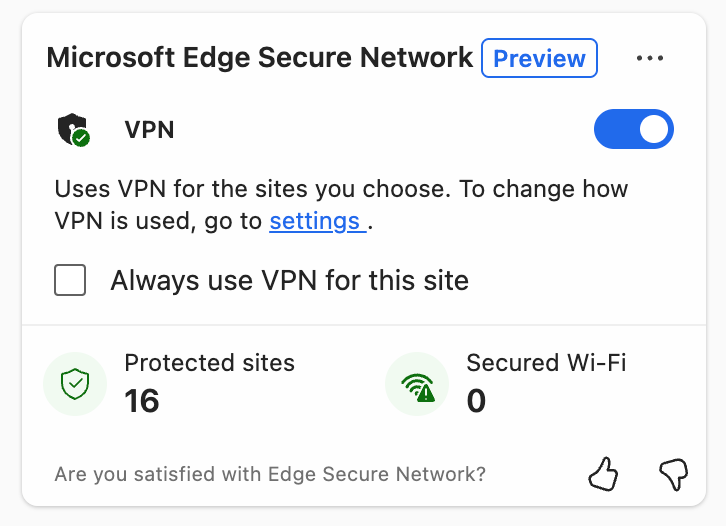Viewport: 726px width, 526px height.
Task: Click the 'Always use VPN for this site' label
Action: (x=289, y=280)
